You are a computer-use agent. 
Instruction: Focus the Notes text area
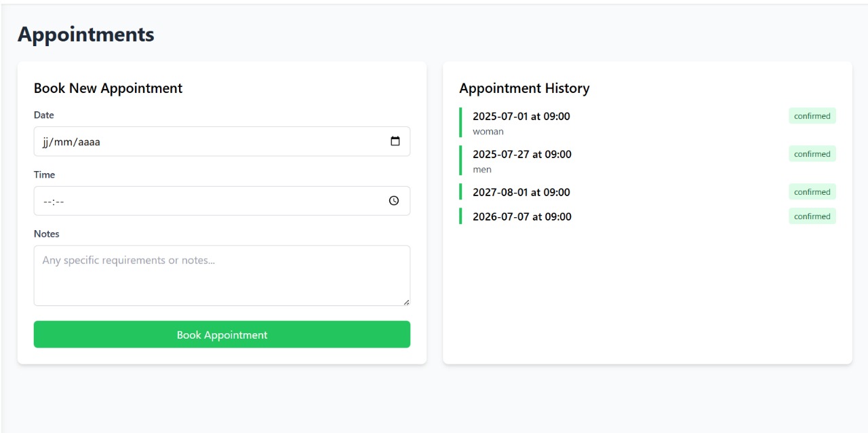pos(222,276)
